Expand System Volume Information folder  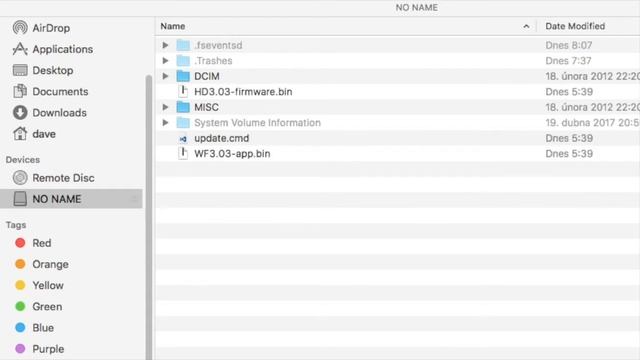pos(165,122)
